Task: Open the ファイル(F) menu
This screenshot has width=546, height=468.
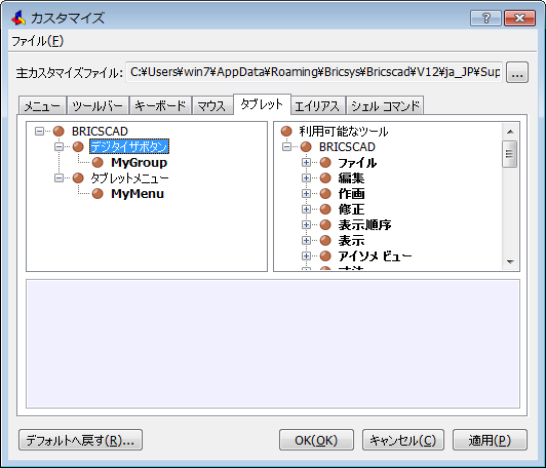Action: (x=38, y=41)
